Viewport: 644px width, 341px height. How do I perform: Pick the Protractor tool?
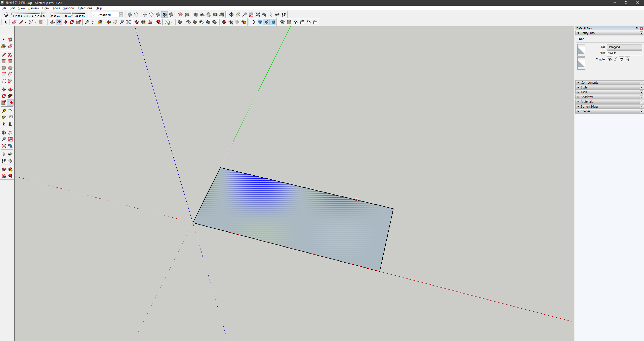tap(4, 117)
